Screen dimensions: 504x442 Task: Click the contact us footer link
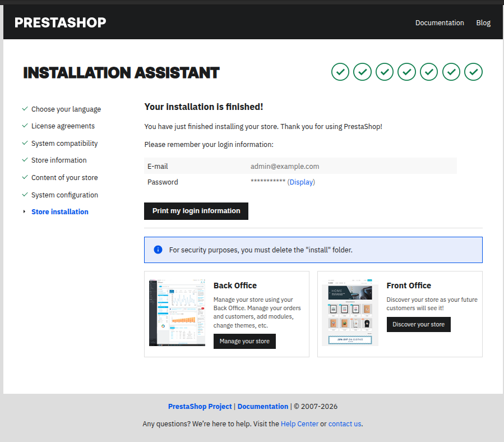345,424
